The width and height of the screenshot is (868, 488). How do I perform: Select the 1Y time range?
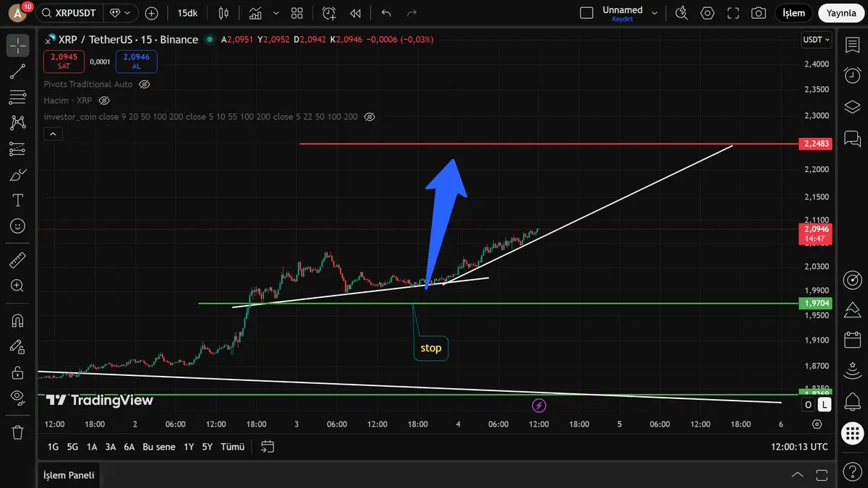pos(189,447)
